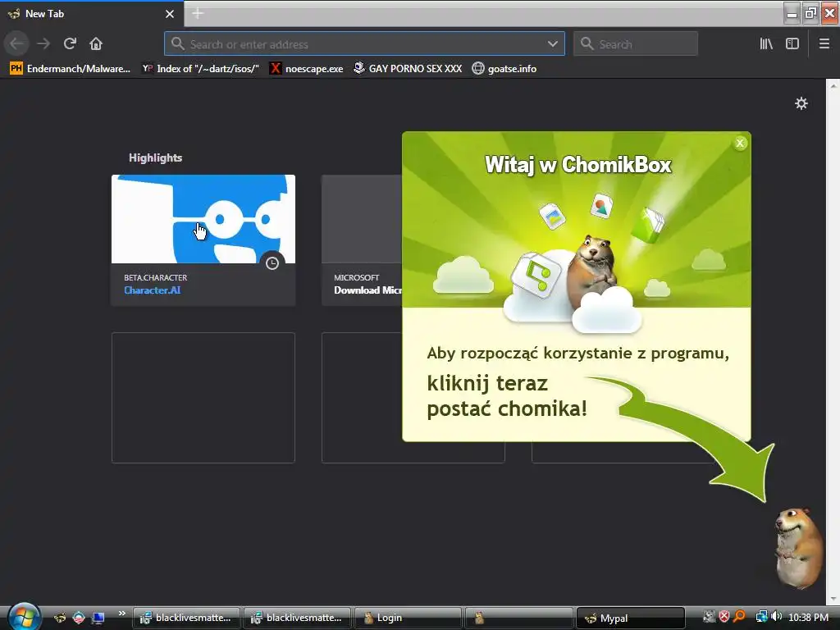The width and height of the screenshot is (840, 630).
Task: Click the volume speaker tray icon
Action: point(776,617)
